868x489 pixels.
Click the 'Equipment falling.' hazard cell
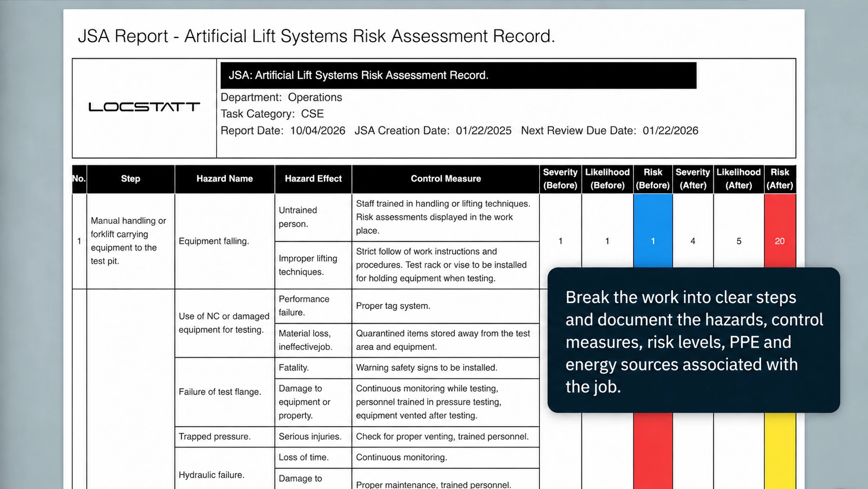(225, 241)
